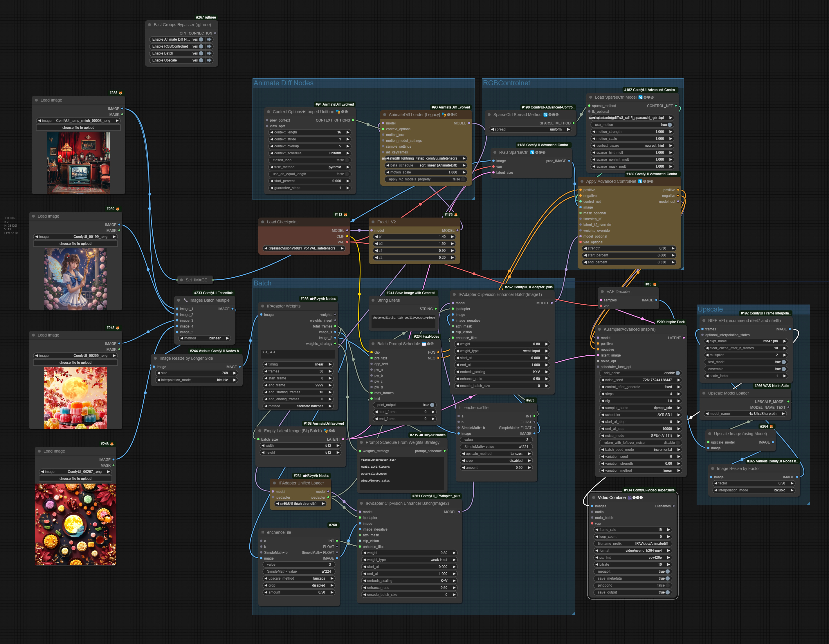Click the red room image thumbnail
This screenshot has width=829, height=644.
point(78,163)
